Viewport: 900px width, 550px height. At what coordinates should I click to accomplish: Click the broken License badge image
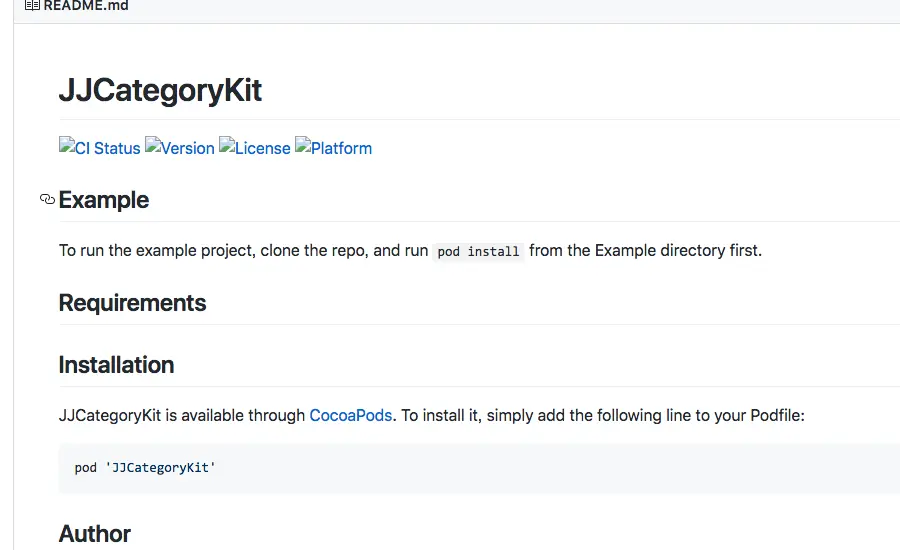(227, 145)
